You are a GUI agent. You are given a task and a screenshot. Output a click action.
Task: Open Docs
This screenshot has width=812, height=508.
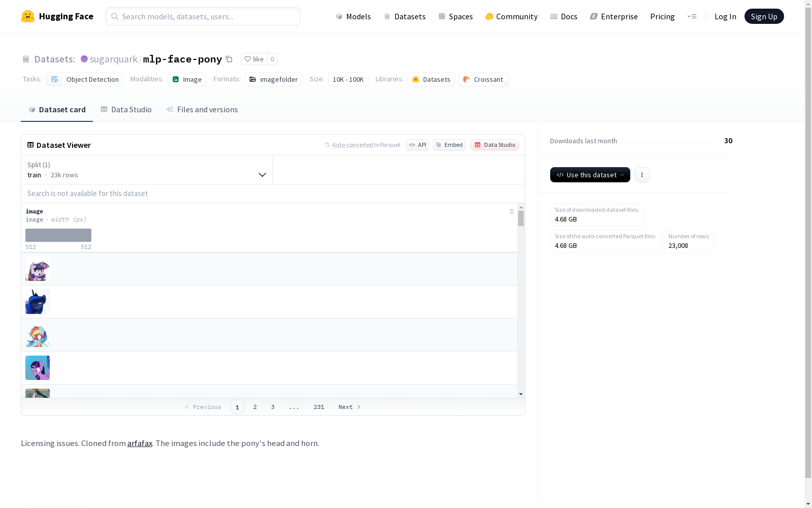pyautogui.click(x=563, y=16)
